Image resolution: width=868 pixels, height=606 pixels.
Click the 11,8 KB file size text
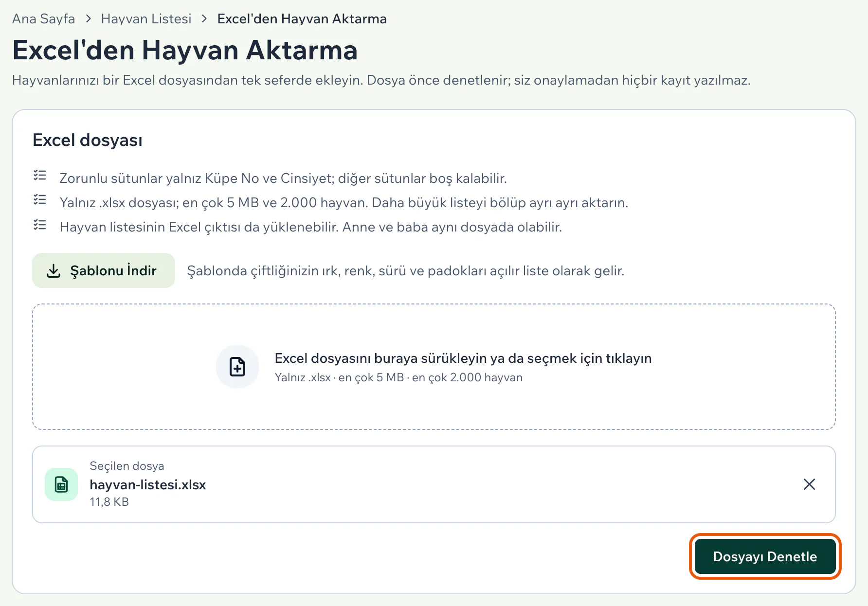pyautogui.click(x=109, y=502)
